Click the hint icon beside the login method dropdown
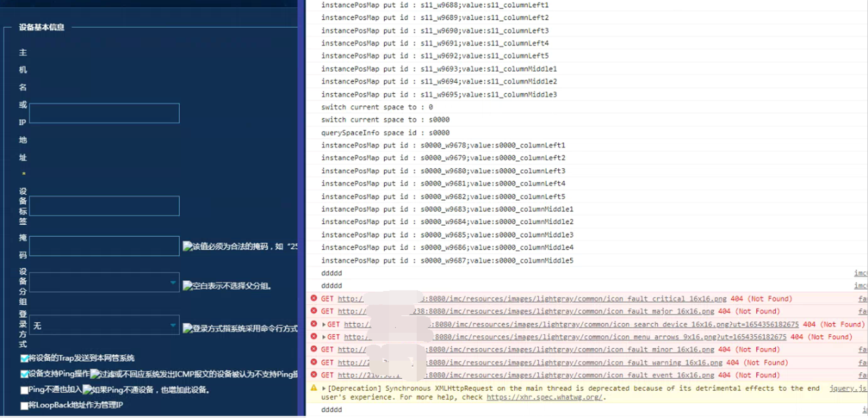 coord(187,328)
